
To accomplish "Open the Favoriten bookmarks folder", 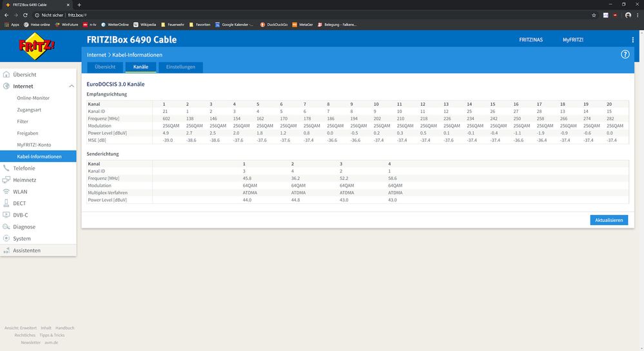I will tap(200, 25).
